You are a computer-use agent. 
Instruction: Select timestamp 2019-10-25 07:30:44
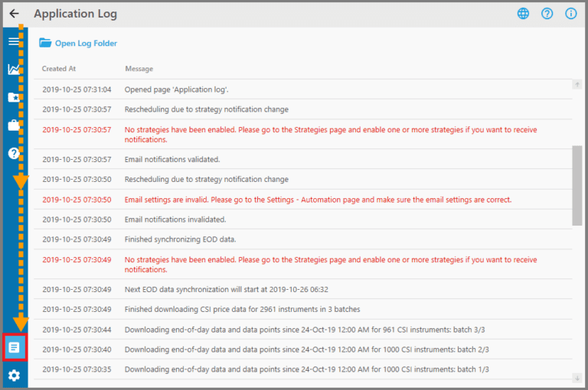[77, 330]
